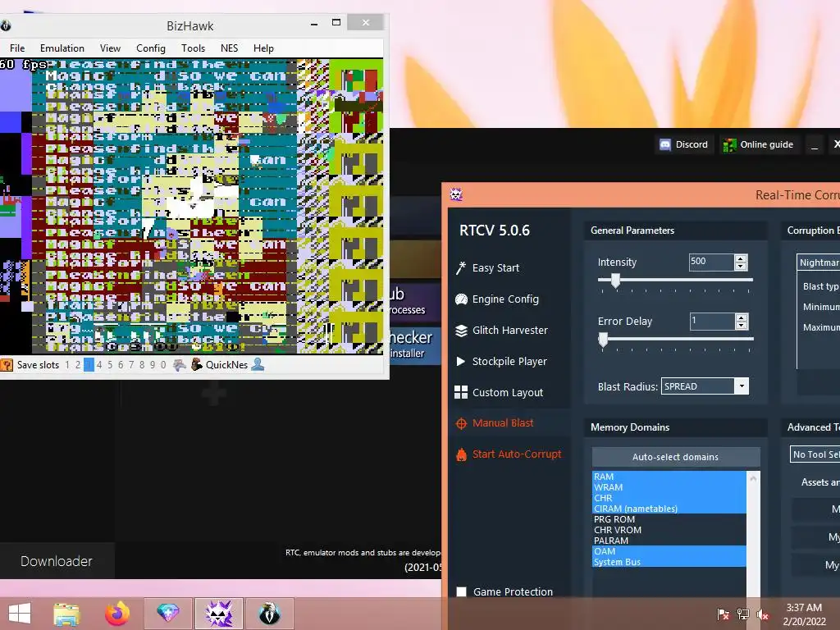Click the Auto-select domains button

pyautogui.click(x=676, y=457)
